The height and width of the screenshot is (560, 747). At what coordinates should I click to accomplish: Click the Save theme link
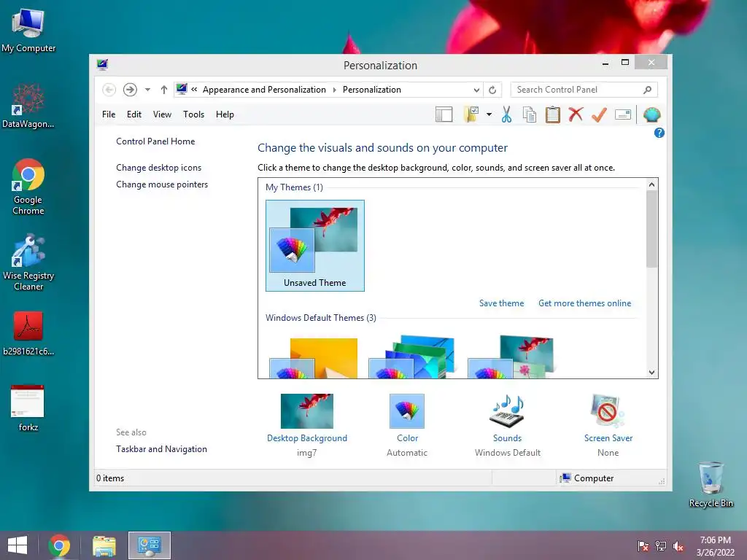click(x=501, y=303)
